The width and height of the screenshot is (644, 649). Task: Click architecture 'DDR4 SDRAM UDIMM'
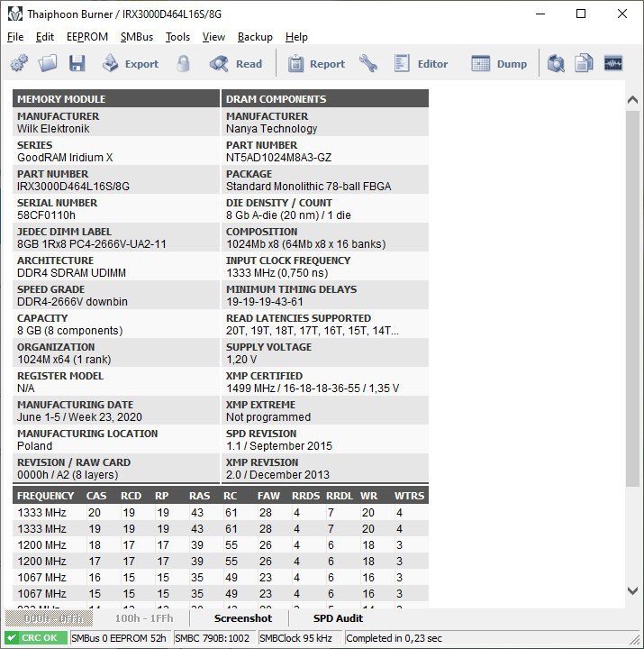click(x=71, y=273)
